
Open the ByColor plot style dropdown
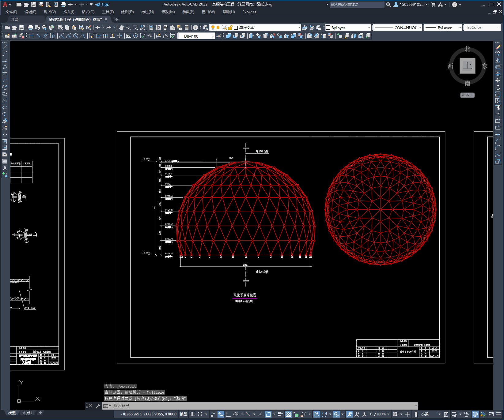point(483,28)
